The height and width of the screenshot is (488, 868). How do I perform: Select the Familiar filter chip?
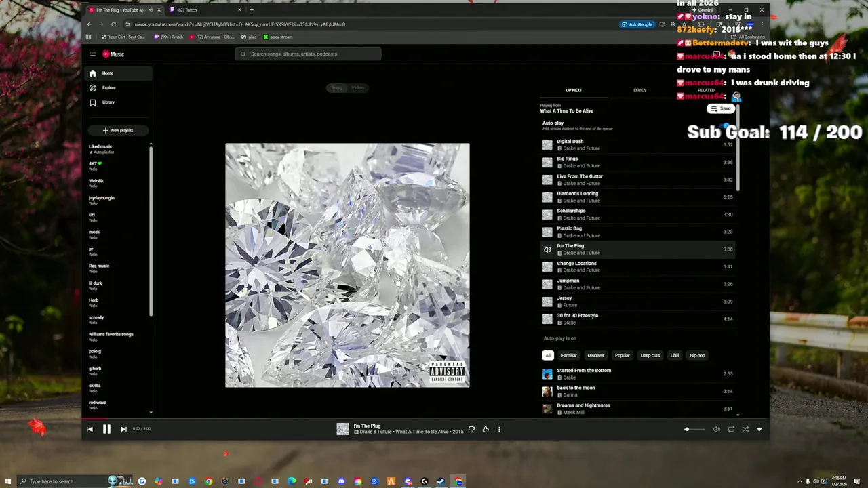(569, 355)
